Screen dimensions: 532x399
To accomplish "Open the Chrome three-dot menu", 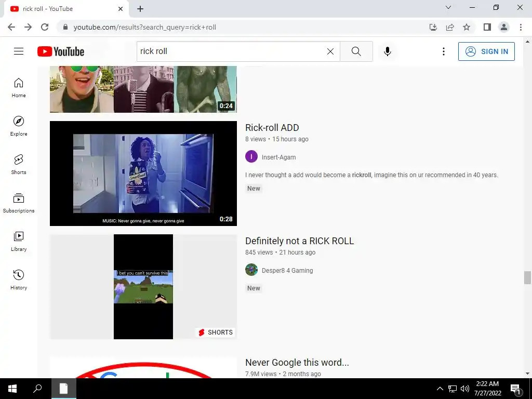I will [521, 27].
